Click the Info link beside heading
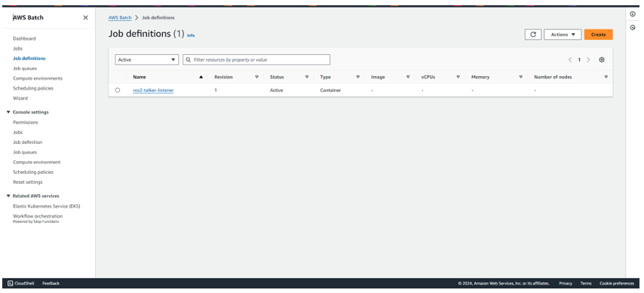 tap(191, 35)
